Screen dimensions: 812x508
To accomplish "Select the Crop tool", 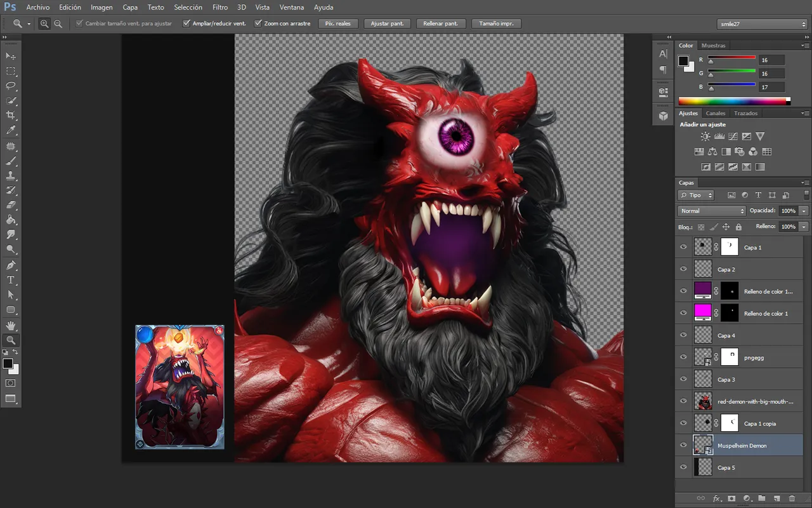I will click(11, 115).
